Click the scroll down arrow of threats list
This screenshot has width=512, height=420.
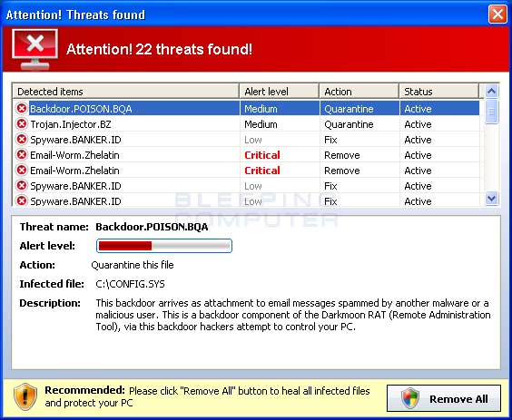click(x=491, y=198)
